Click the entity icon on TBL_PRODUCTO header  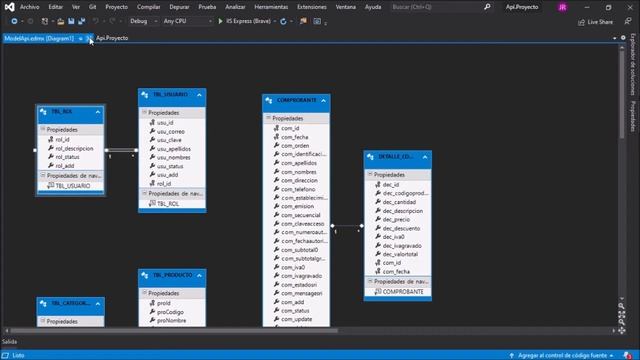[x=144, y=275]
